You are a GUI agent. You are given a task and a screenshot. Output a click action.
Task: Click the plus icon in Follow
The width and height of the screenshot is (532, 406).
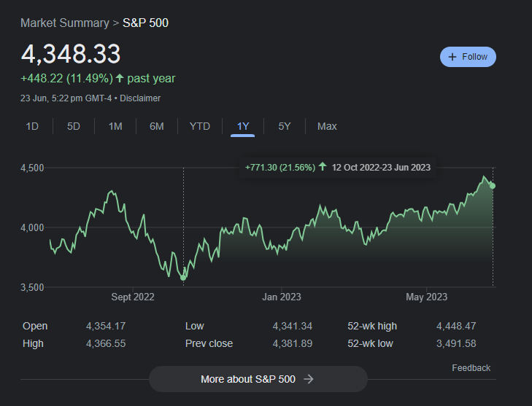tap(452, 57)
